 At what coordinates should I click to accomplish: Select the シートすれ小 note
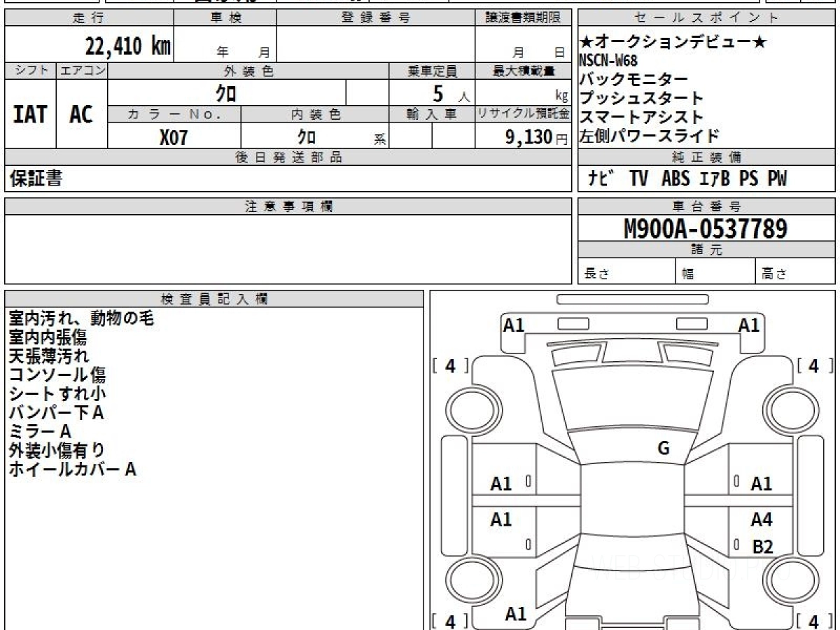click(58, 394)
